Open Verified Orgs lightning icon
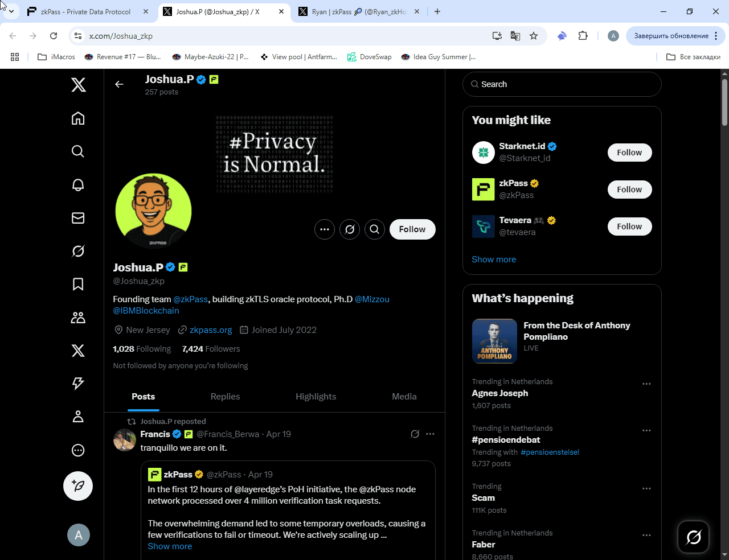 pyautogui.click(x=78, y=384)
